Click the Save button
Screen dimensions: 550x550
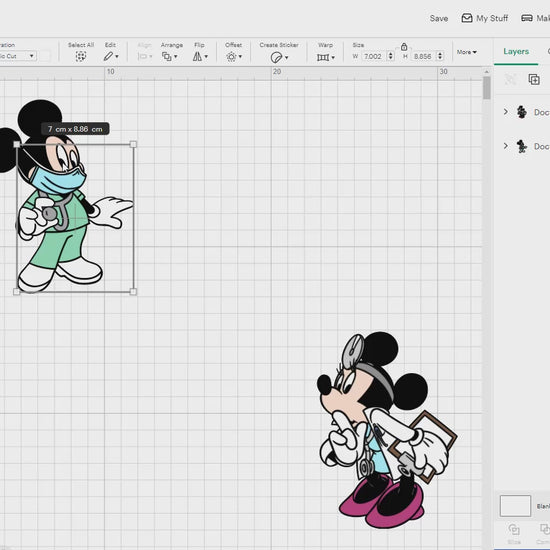[439, 18]
